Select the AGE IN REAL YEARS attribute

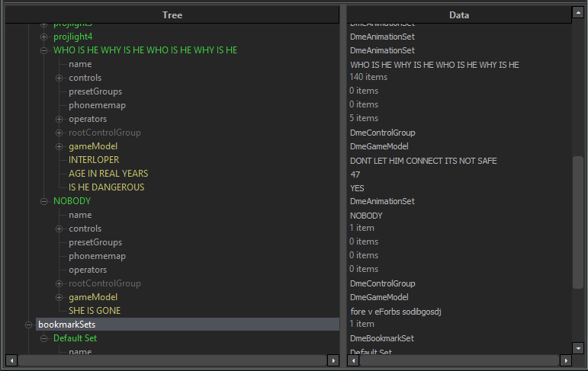coord(108,174)
